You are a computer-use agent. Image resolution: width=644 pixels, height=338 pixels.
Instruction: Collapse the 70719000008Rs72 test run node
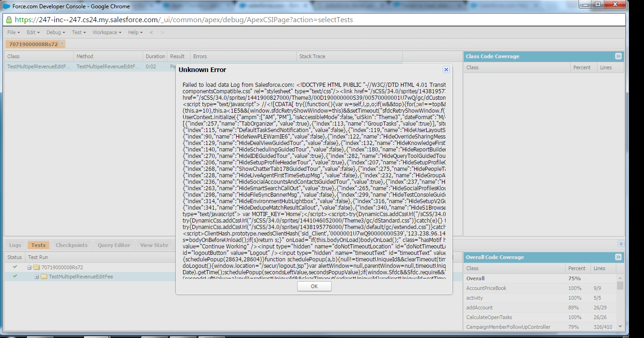pyautogui.click(x=29, y=267)
